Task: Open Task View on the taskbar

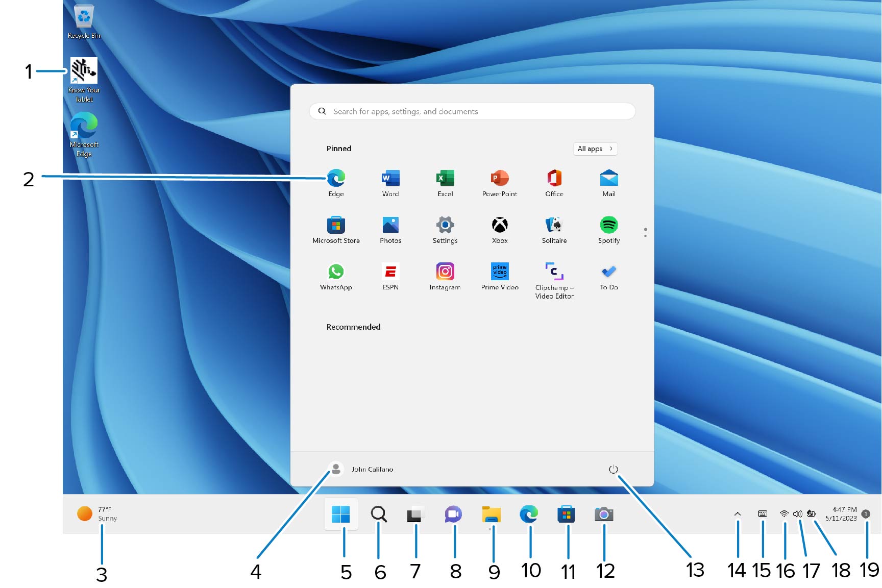Action: pos(416,514)
